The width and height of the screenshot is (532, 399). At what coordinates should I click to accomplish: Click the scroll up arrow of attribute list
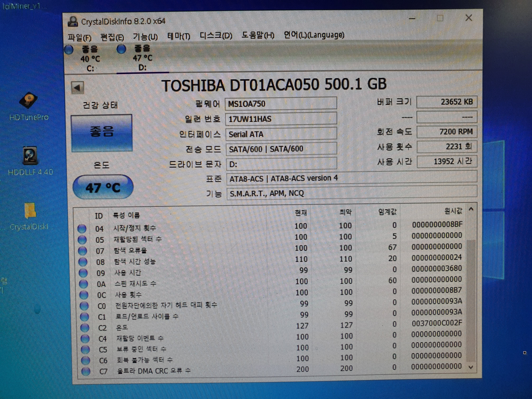(471, 209)
